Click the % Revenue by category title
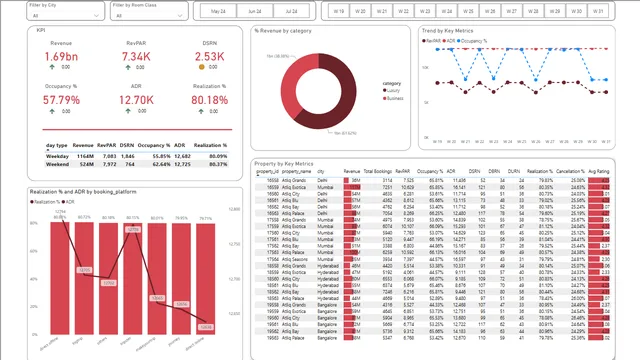 [283, 31]
